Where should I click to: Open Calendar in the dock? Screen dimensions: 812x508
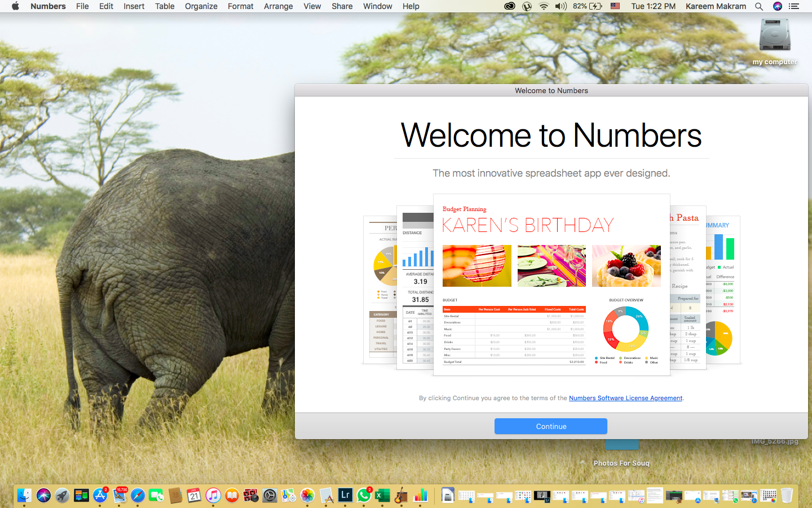[194, 495]
